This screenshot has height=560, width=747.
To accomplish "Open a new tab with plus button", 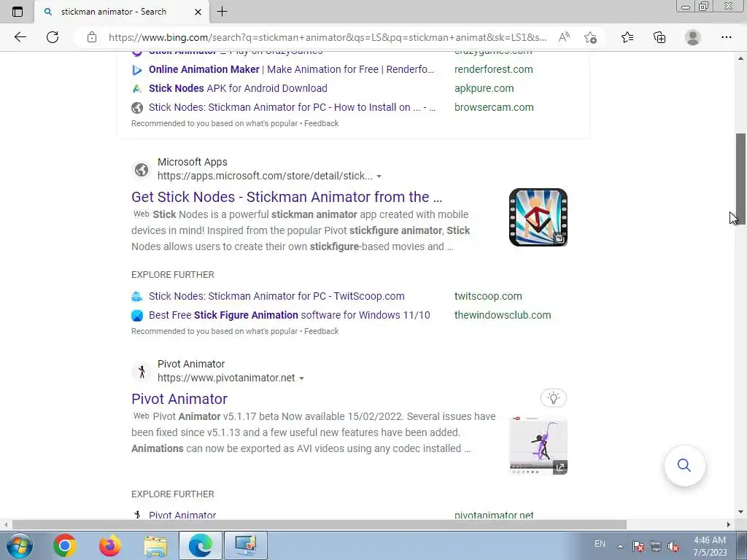I will (x=222, y=12).
